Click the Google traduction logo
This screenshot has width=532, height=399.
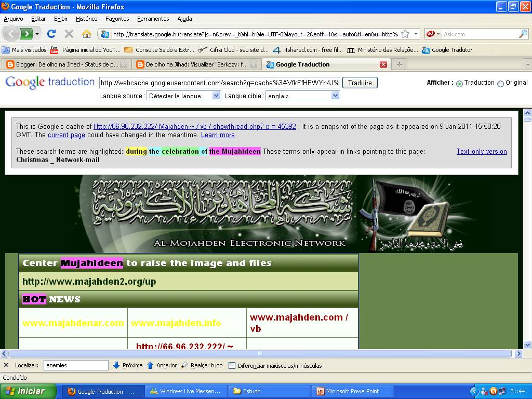pos(50,82)
